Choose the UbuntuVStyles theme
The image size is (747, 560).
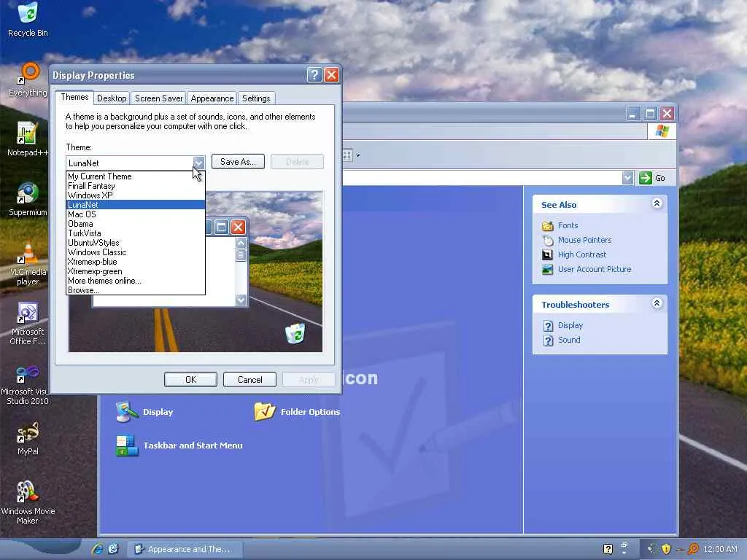click(135, 243)
